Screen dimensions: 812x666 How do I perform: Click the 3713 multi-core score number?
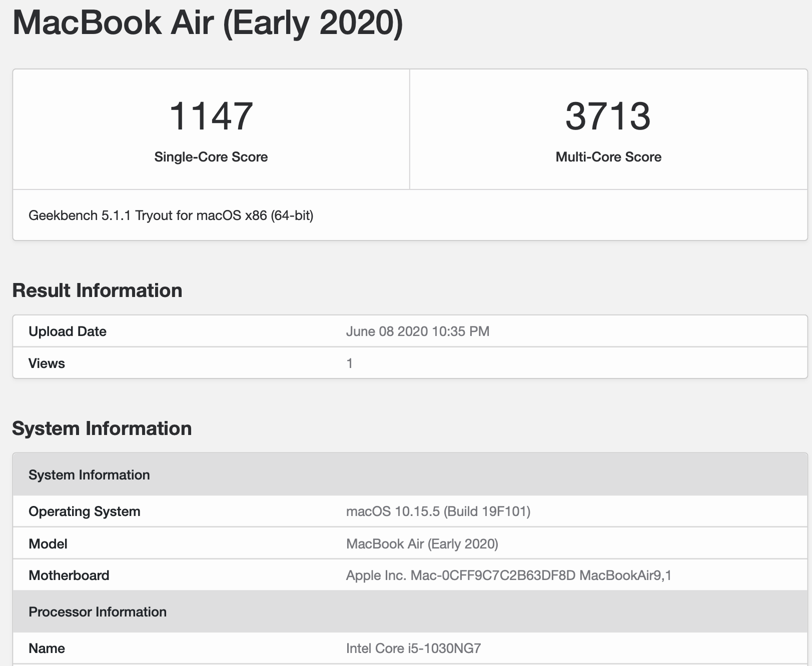pyautogui.click(x=608, y=116)
